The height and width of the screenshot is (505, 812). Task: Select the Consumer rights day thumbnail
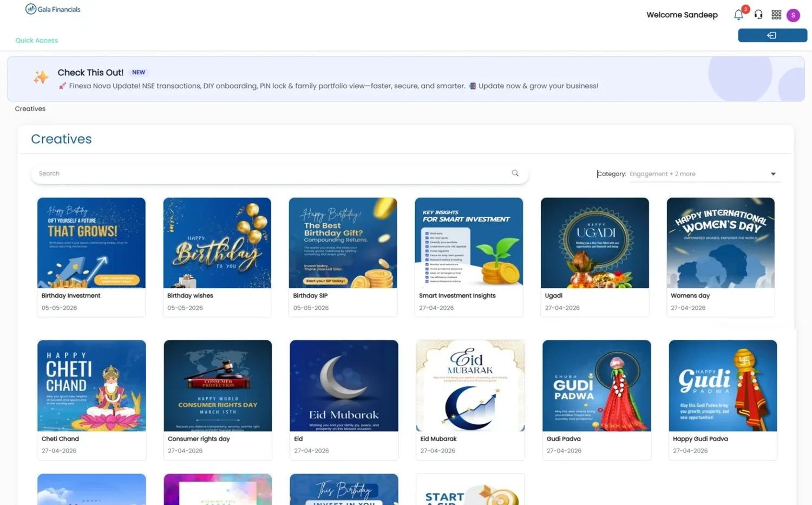pos(218,386)
